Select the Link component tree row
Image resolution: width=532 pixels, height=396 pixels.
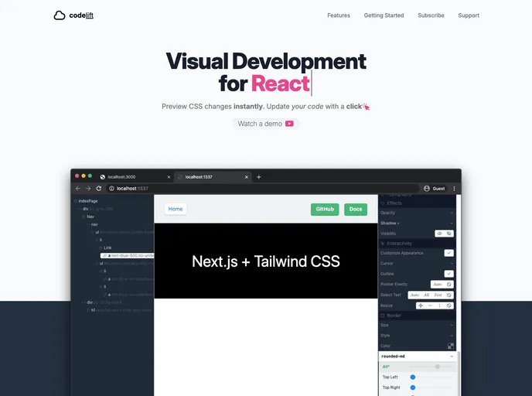click(x=114, y=247)
